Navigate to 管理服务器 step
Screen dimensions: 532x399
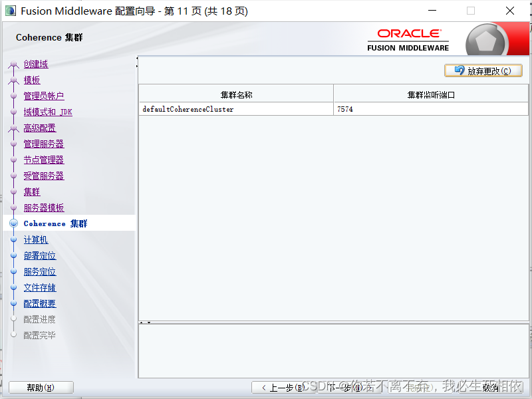(x=44, y=144)
